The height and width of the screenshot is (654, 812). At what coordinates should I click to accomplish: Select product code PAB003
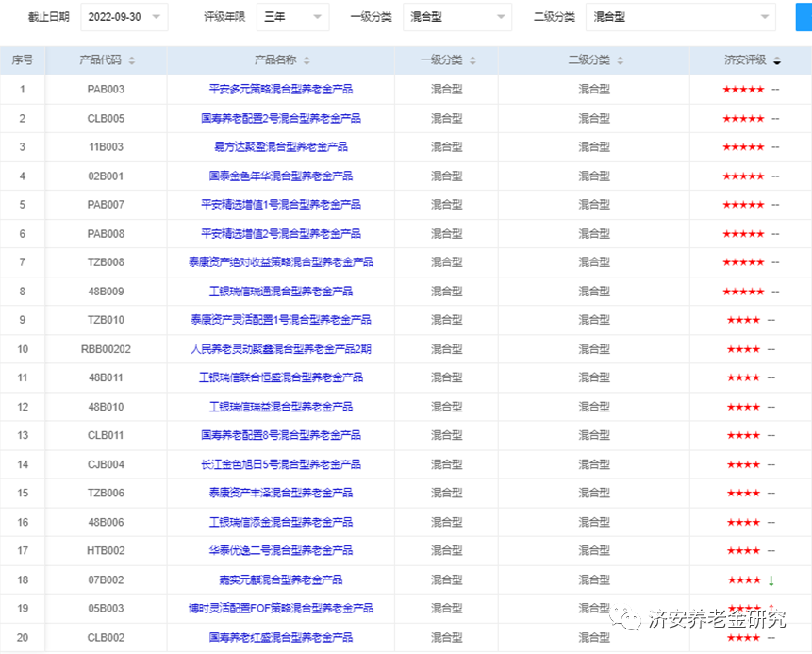(106, 89)
